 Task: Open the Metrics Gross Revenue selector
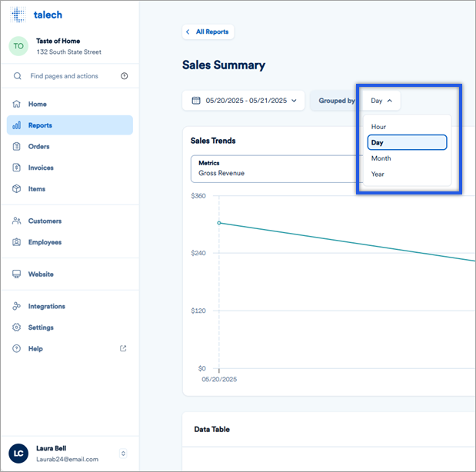(x=276, y=169)
